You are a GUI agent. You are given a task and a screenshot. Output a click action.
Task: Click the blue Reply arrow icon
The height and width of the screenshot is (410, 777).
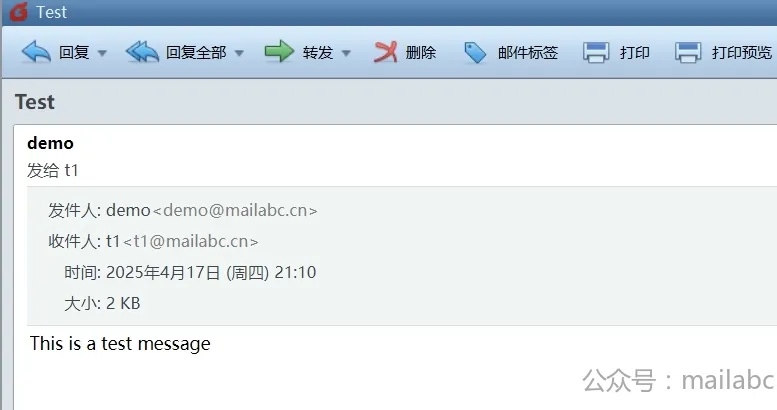pyautogui.click(x=36, y=52)
